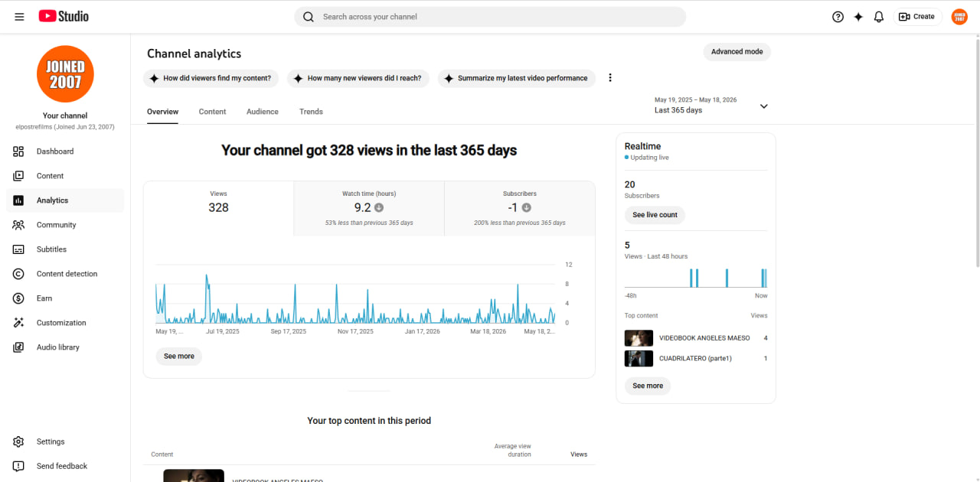Image resolution: width=980 pixels, height=482 pixels.
Task: Open the Audio library menu label
Action: click(x=58, y=347)
